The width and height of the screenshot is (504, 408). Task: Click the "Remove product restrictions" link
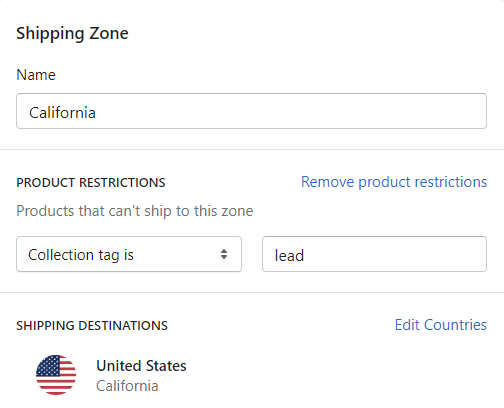click(x=394, y=182)
